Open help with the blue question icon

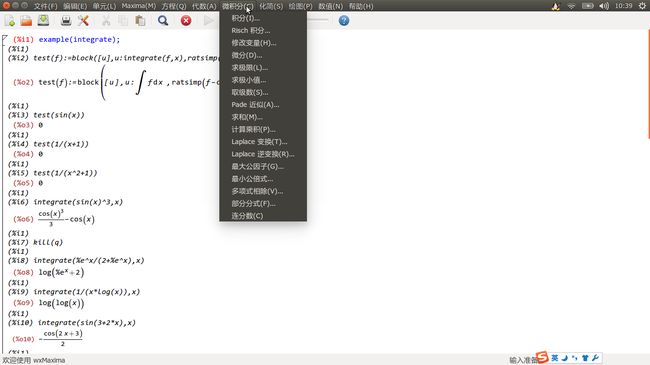coord(344,21)
